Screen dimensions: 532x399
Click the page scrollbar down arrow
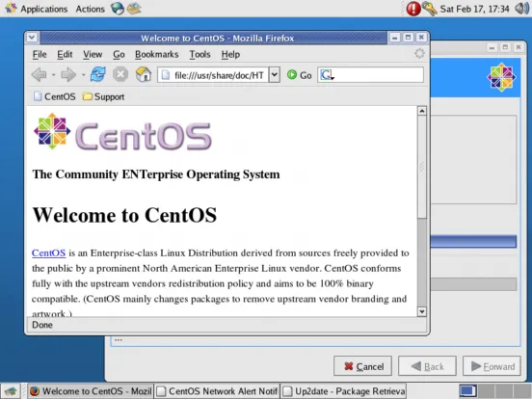point(422,311)
